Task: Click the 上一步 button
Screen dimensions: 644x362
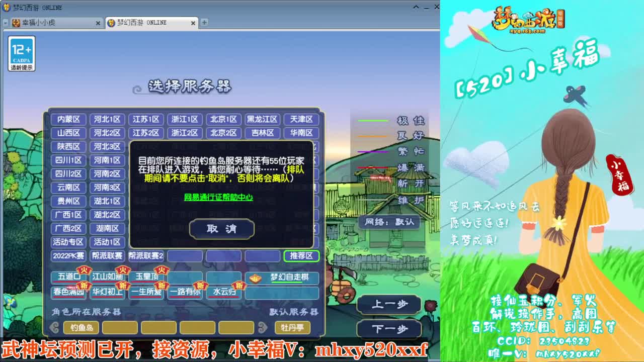Action: [x=389, y=304]
